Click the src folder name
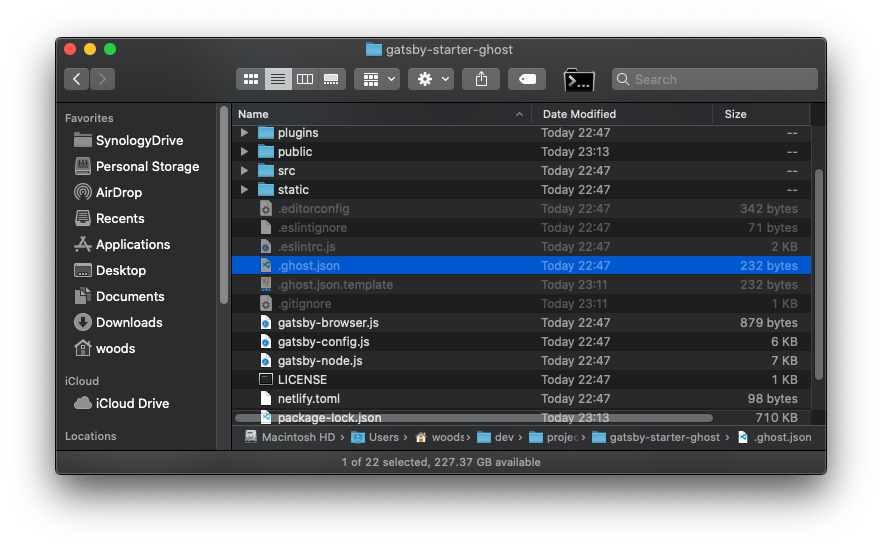This screenshot has height=548, width=882. (286, 171)
